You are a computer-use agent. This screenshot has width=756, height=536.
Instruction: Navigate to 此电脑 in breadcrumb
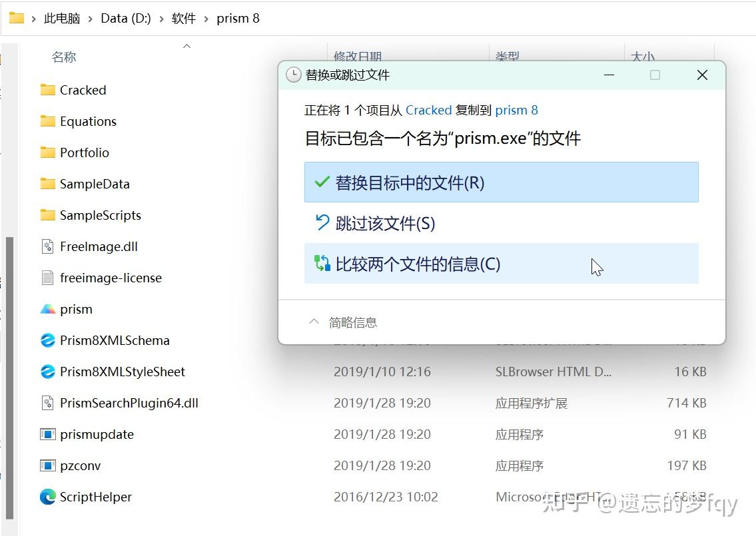62,19
